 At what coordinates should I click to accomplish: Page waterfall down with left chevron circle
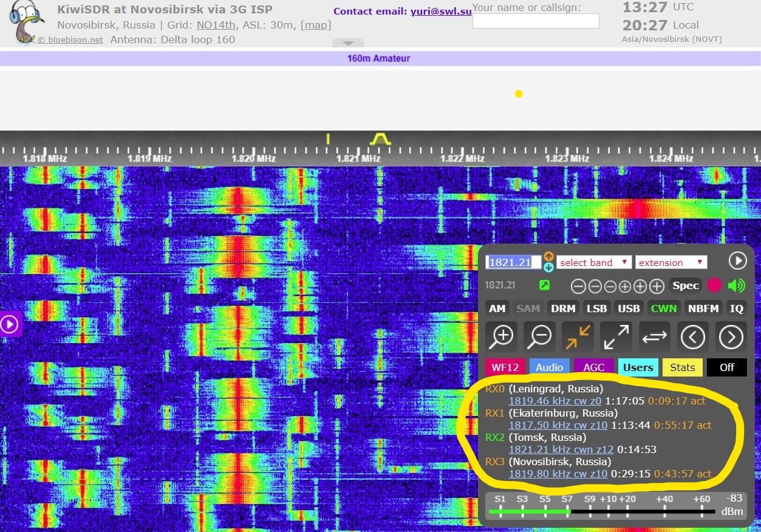coord(693,336)
